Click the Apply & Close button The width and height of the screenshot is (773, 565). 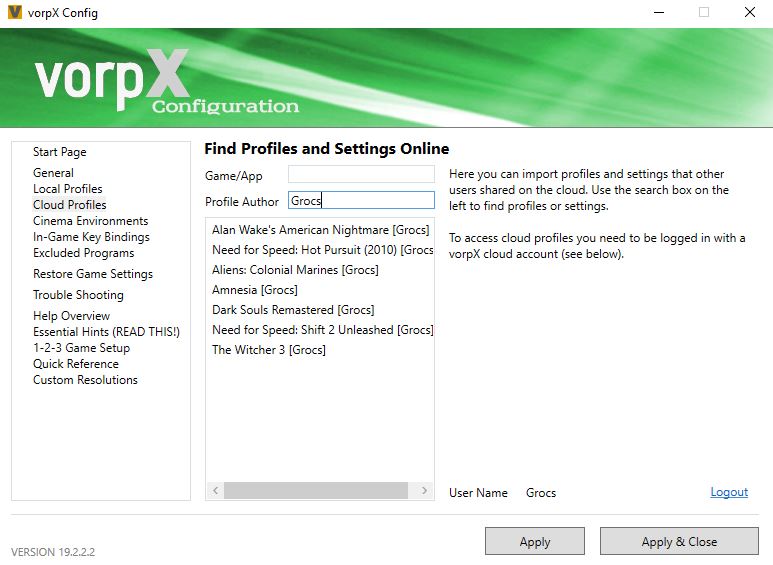tap(679, 542)
